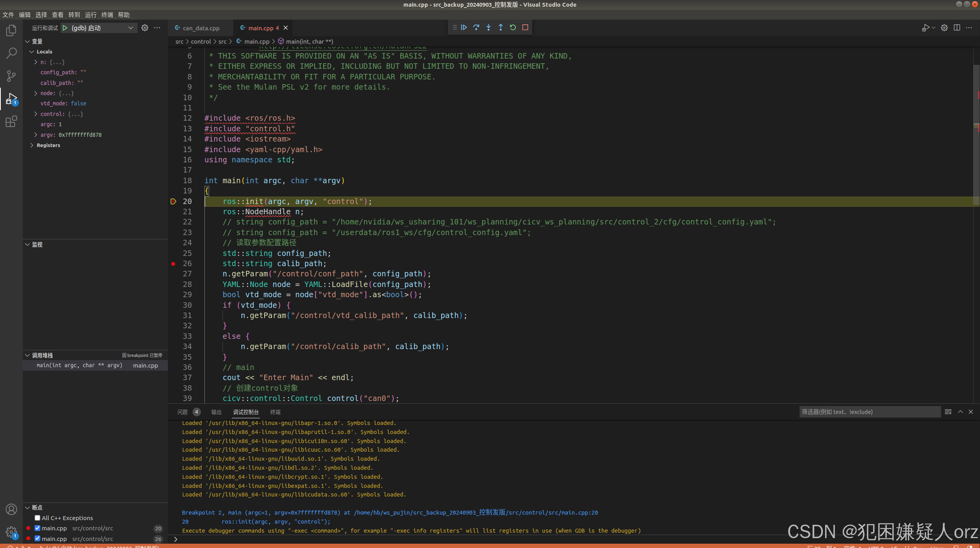Screen dimensions: 980x548
Task: Grab debug toolbar drag handle
Action: coord(455,28)
